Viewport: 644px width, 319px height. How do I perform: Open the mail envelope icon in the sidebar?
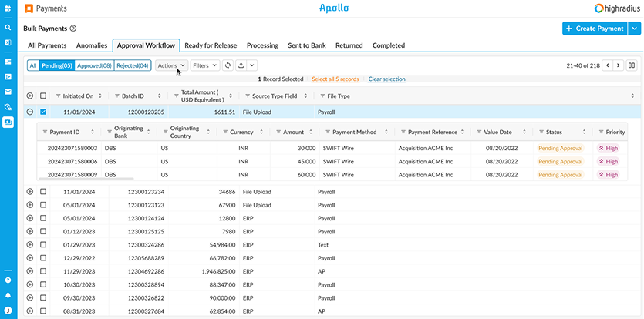[8, 92]
